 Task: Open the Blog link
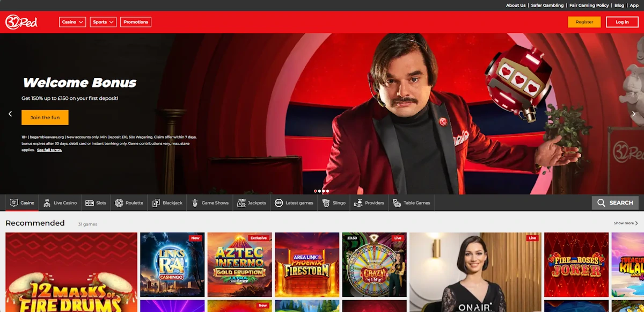click(x=619, y=5)
